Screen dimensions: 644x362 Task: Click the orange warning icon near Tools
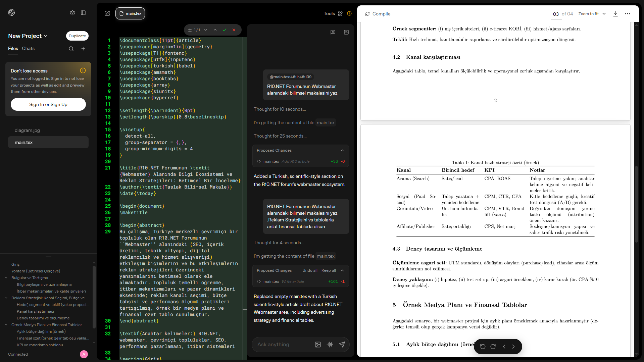[349, 13]
